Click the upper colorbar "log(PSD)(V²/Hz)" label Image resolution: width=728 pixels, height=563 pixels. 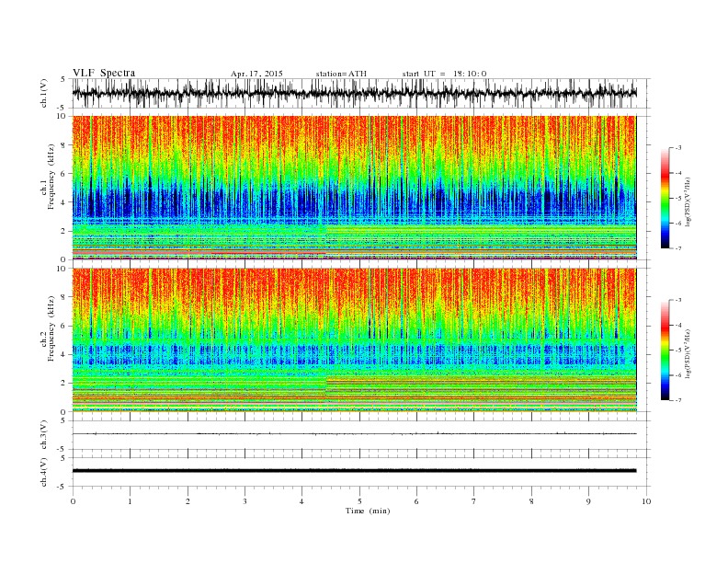click(x=688, y=202)
